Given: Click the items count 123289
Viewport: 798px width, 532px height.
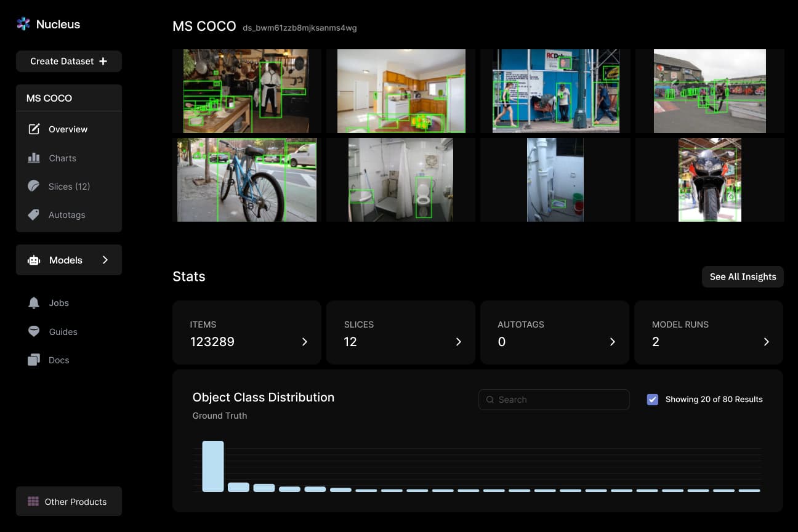Looking at the screenshot, I should click(x=212, y=342).
